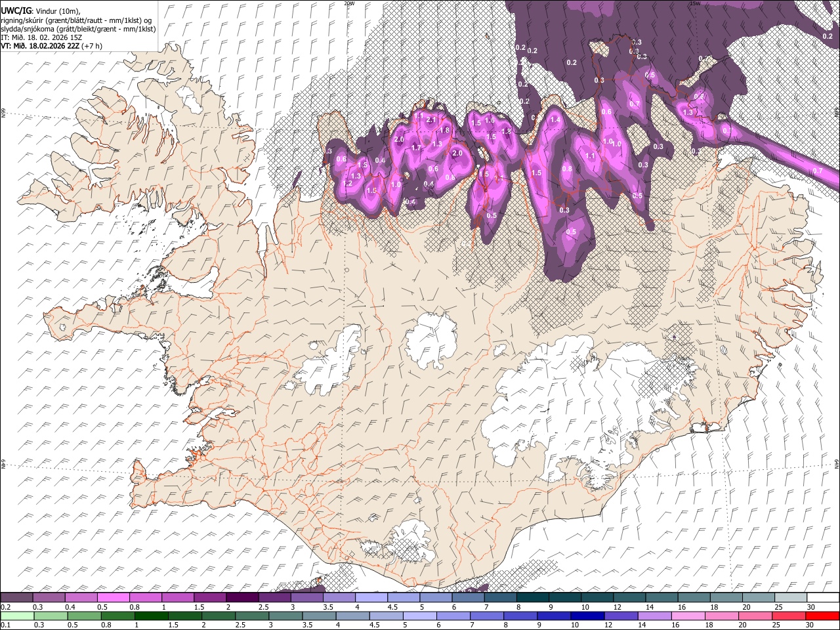Click the '20W' longitude label
This screenshot has width=840, height=630.
coord(349,3)
